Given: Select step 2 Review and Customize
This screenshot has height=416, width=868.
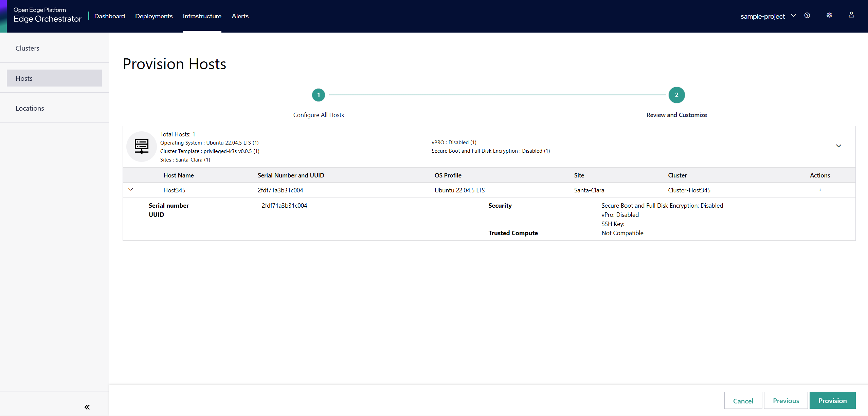Looking at the screenshot, I should pos(676,95).
